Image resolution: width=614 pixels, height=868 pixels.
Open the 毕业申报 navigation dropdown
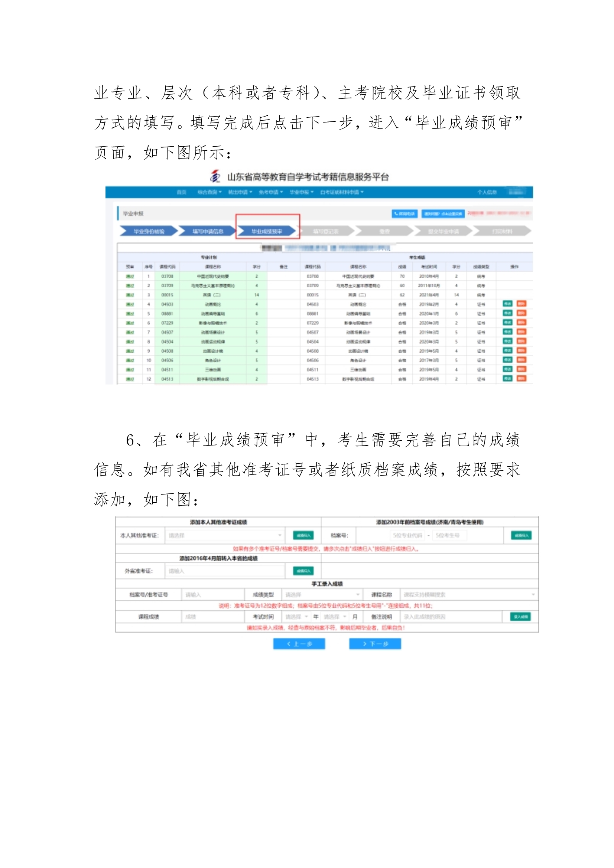pos(301,192)
